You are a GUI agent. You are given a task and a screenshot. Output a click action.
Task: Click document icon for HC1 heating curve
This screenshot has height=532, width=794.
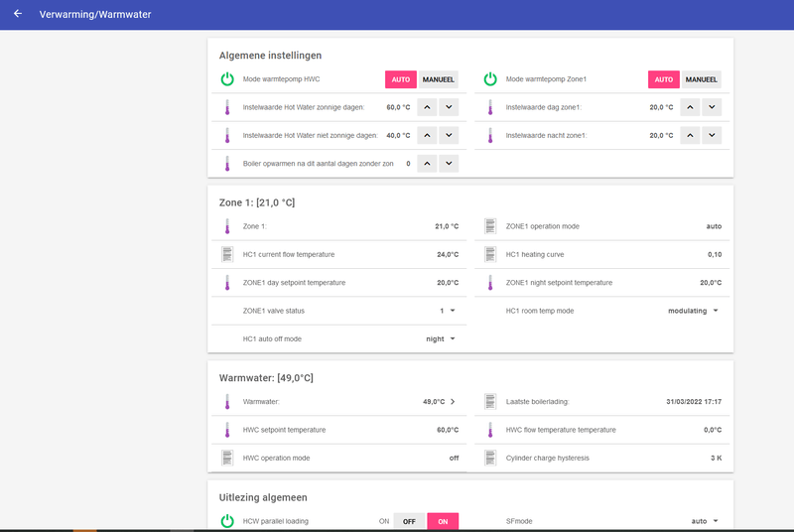490,255
